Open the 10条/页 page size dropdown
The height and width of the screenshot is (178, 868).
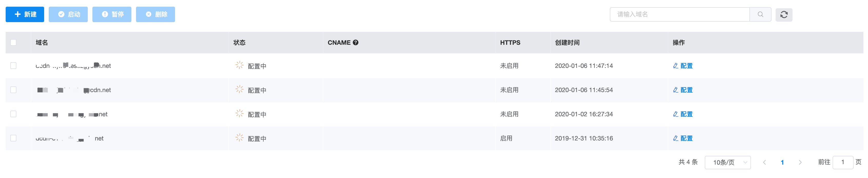click(728, 163)
